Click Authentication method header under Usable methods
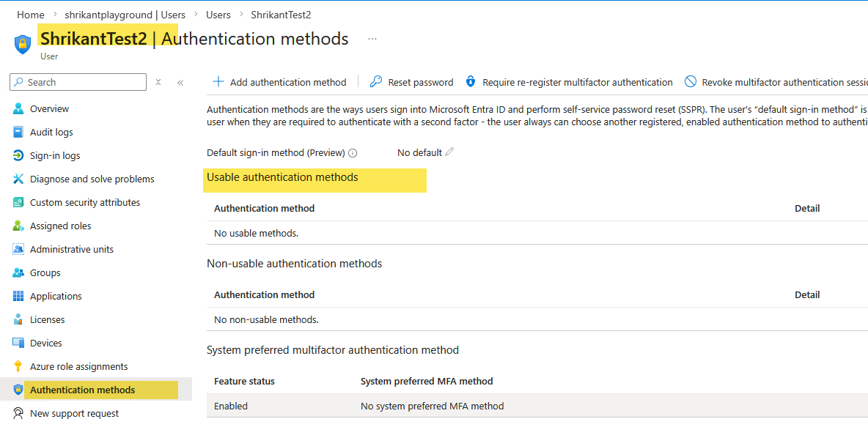868x427 pixels. click(264, 209)
